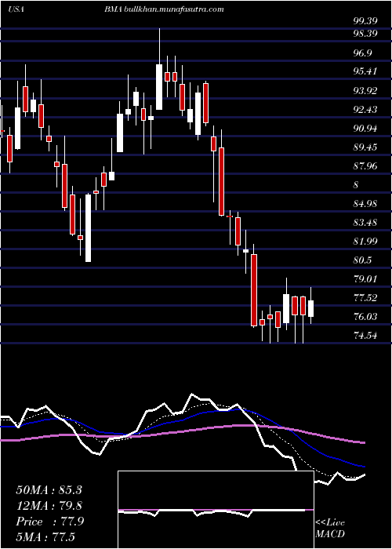
Task: Select the 5MA : 77.5 readout
Action: [46, 537]
